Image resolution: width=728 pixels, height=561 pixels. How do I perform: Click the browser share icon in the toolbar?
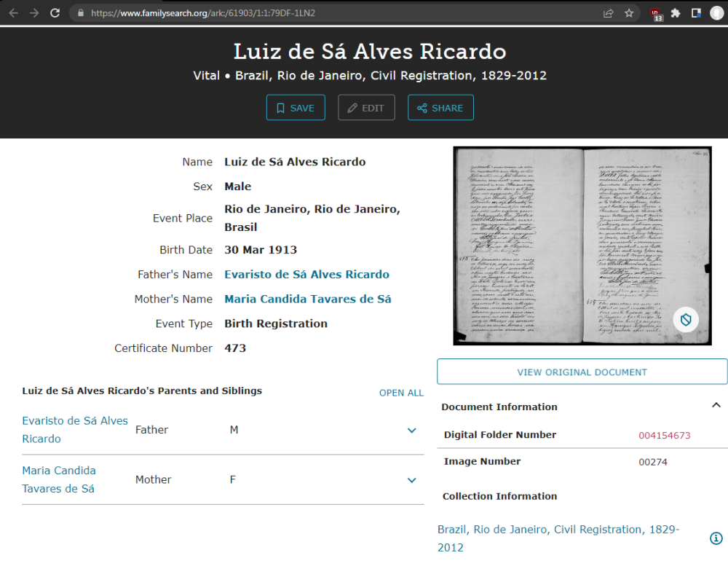609,12
